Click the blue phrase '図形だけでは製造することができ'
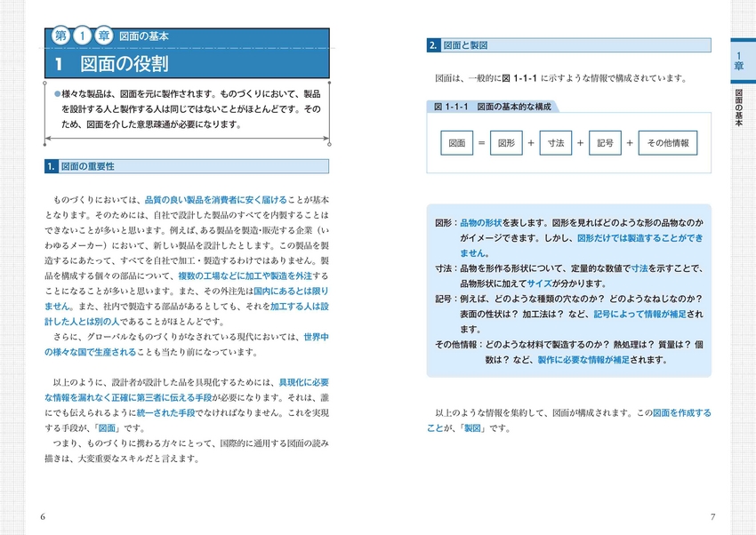 [640, 238]
